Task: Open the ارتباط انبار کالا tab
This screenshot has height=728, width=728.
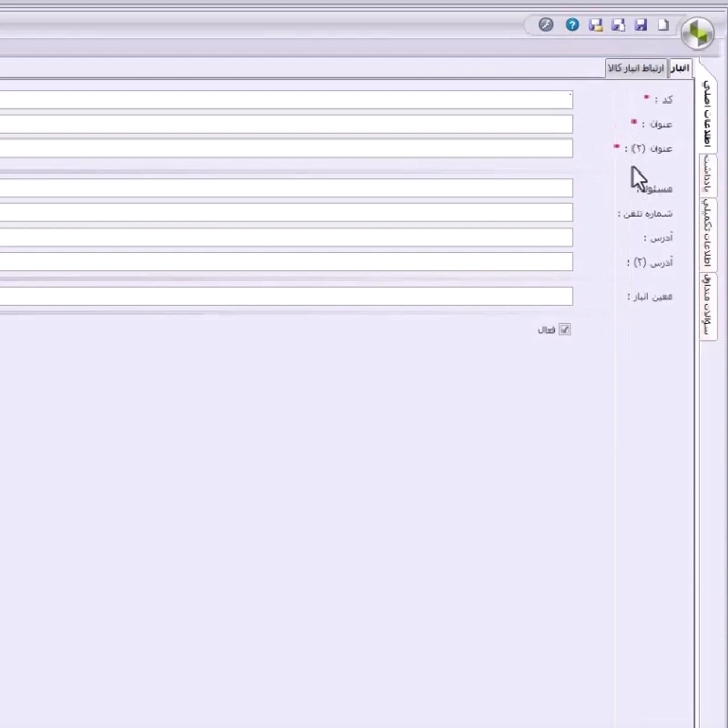Action: coord(636,68)
